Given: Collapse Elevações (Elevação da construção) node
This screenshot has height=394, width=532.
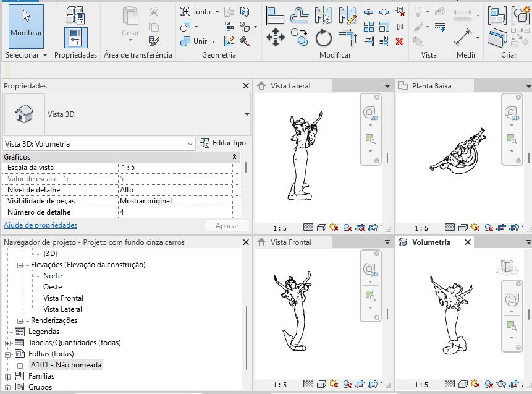Looking at the screenshot, I should tap(20, 265).
